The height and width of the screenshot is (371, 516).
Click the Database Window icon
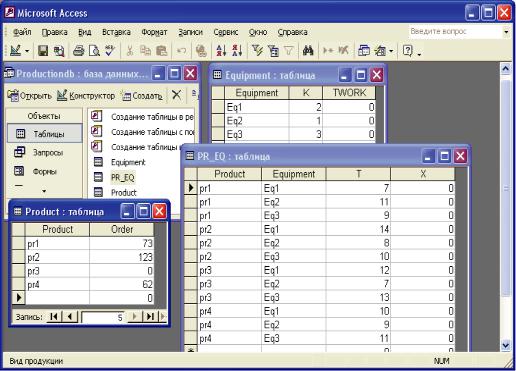pyautogui.click(x=364, y=51)
